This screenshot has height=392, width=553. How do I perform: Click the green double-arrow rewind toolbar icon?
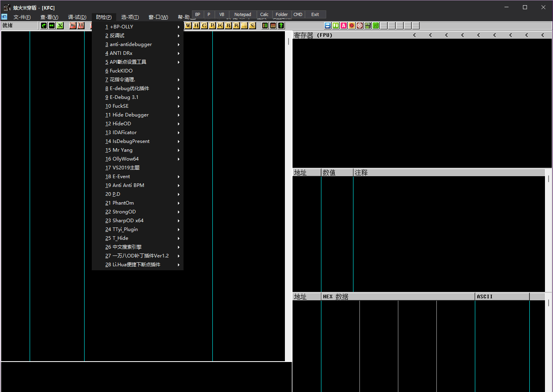52,26
